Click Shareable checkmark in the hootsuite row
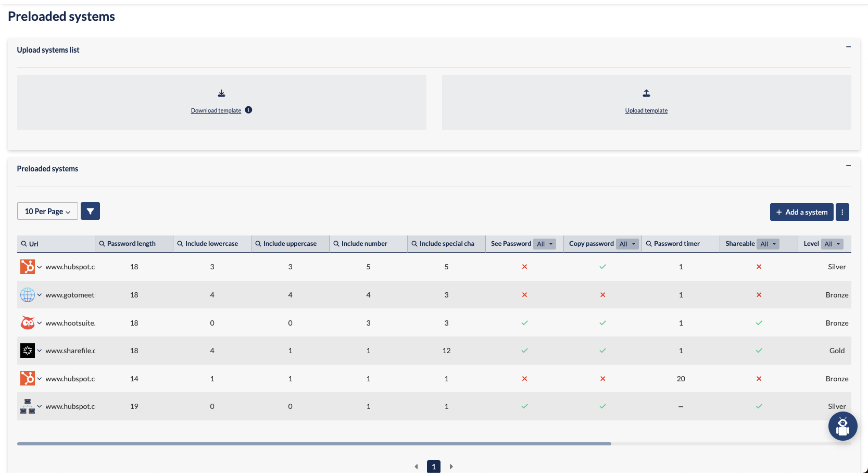Viewport: 868px width, 473px height. [759, 323]
